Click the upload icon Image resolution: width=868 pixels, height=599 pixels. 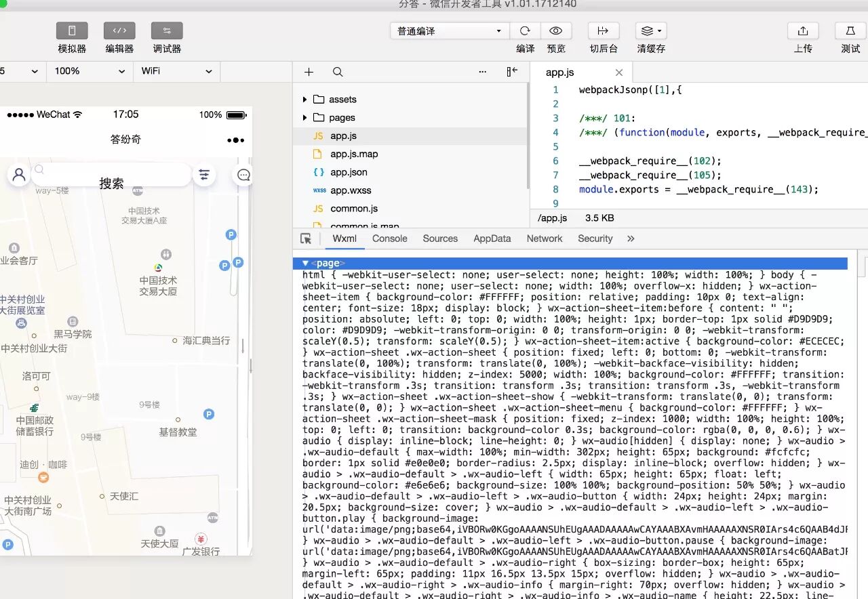[x=803, y=30]
